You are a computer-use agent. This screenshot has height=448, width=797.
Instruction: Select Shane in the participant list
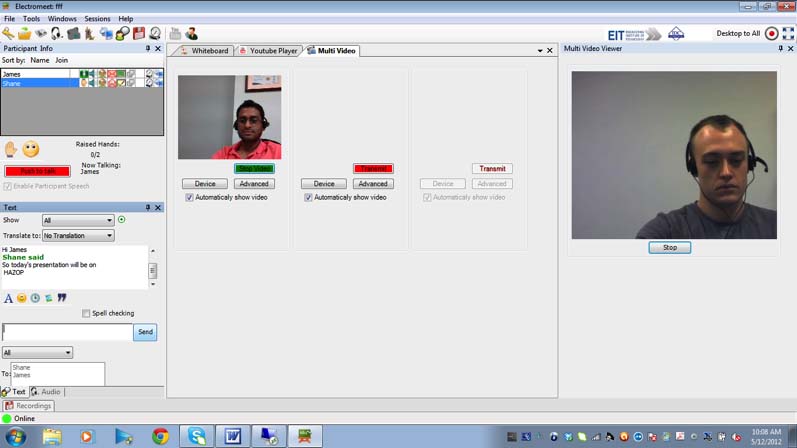[x=39, y=83]
